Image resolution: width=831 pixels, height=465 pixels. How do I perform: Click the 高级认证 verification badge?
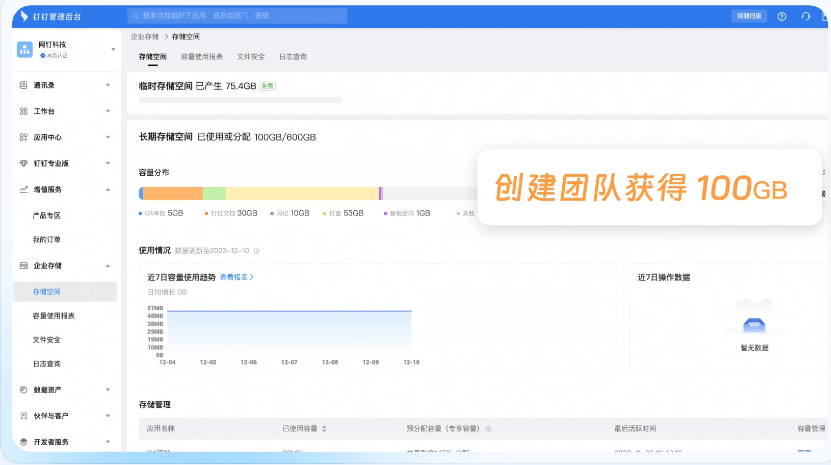(x=54, y=56)
